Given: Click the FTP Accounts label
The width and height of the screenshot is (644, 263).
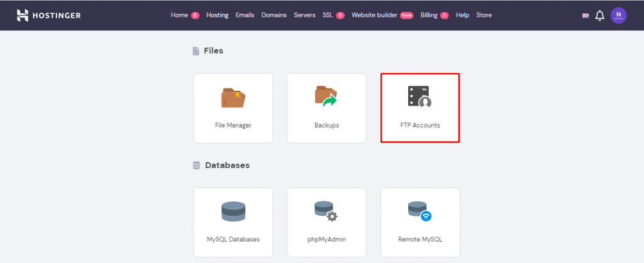Looking at the screenshot, I should pos(419,125).
